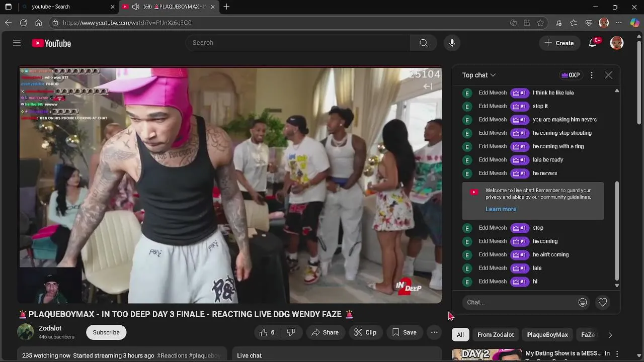Add page to favorites star
The height and width of the screenshot is (362, 644).
pos(540,23)
